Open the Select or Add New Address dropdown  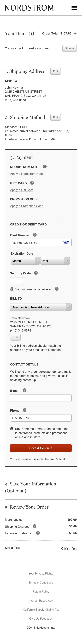pyautogui.click(x=40, y=307)
